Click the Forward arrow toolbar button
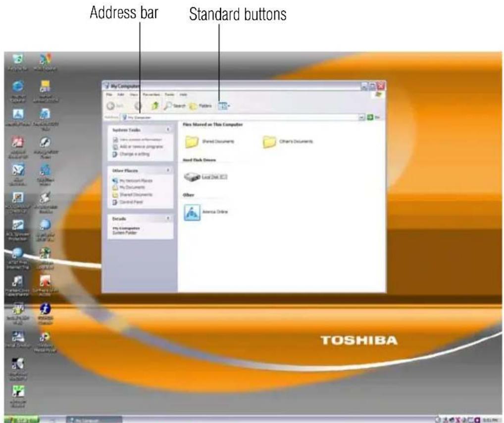 click(x=138, y=106)
